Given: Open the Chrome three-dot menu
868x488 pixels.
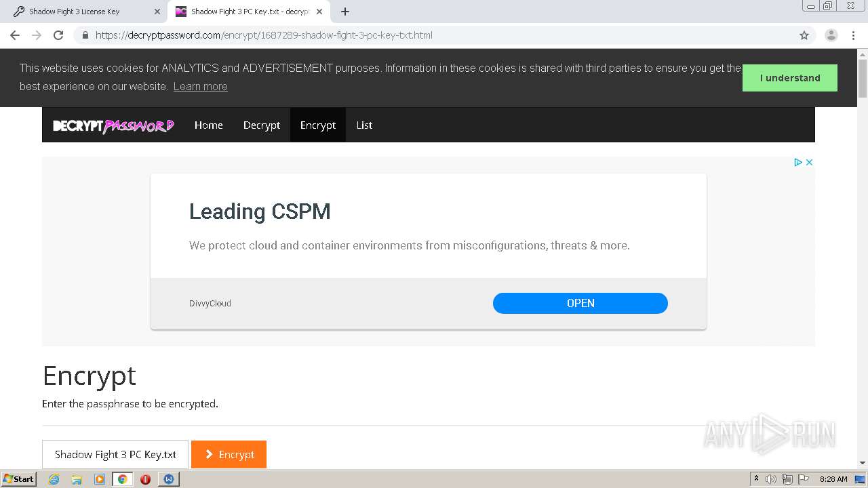Looking at the screenshot, I should (853, 35).
